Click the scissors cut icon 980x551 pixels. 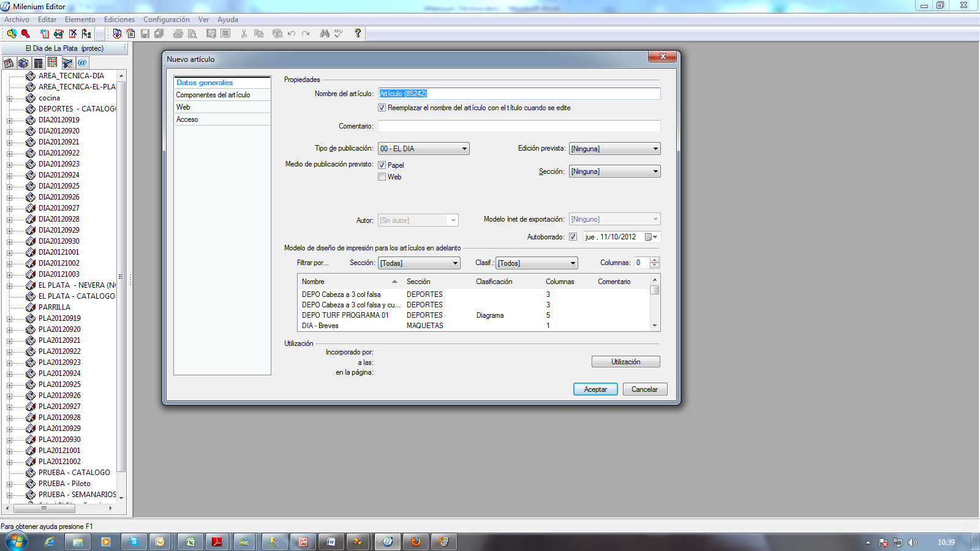coord(244,34)
